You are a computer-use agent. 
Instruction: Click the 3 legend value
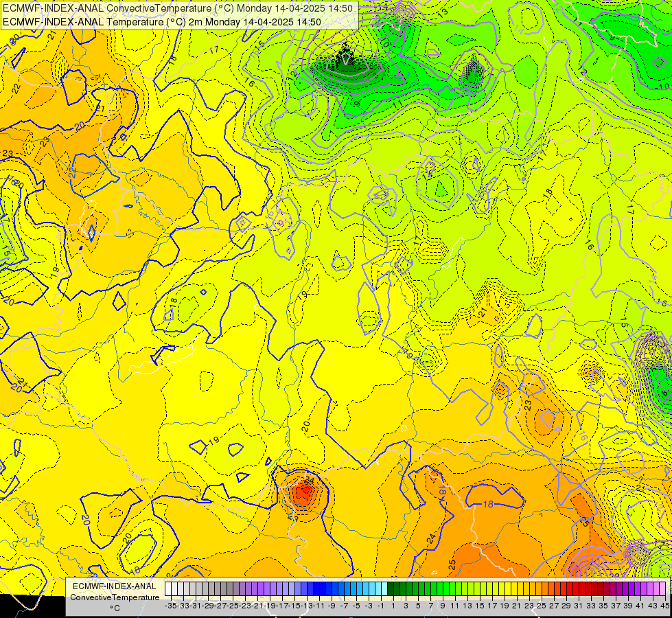click(406, 606)
